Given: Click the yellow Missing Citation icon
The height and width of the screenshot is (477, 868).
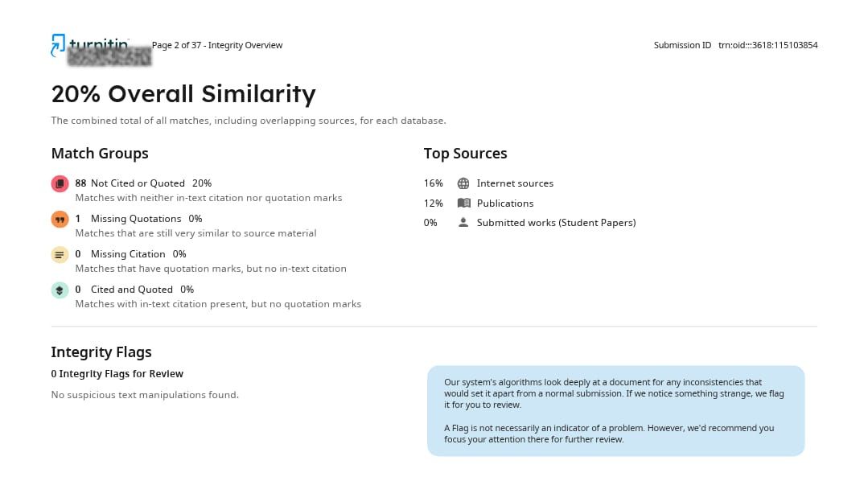Looking at the screenshot, I should [60, 254].
